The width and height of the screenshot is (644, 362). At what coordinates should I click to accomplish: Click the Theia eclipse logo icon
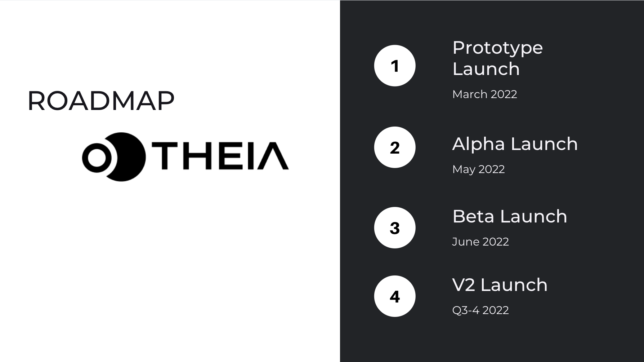(x=114, y=157)
